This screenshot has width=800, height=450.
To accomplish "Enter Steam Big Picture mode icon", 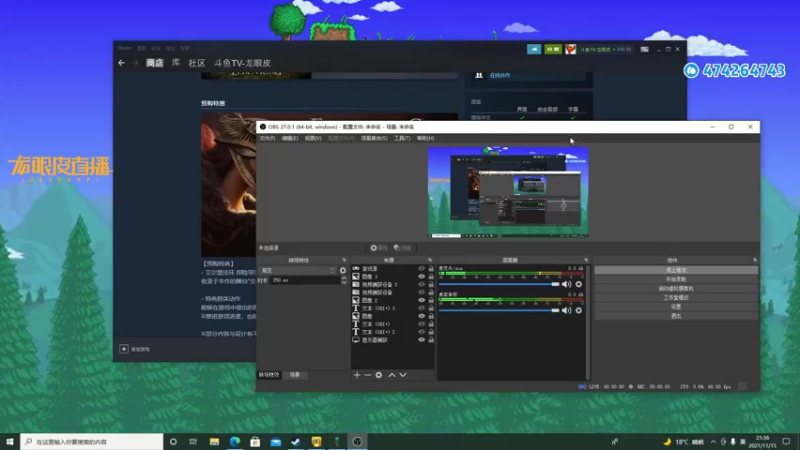I will point(645,49).
